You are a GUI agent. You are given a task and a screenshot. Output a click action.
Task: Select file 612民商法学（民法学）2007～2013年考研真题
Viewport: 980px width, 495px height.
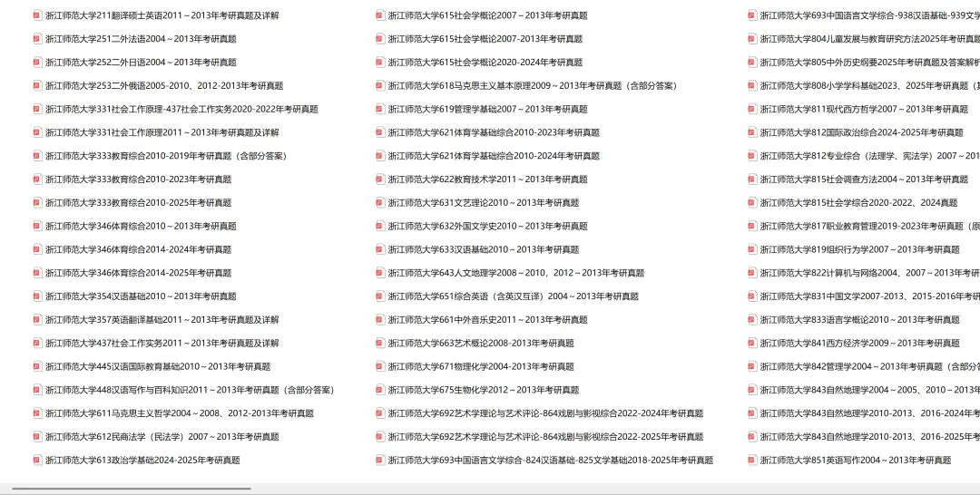(x=156, y=436)
